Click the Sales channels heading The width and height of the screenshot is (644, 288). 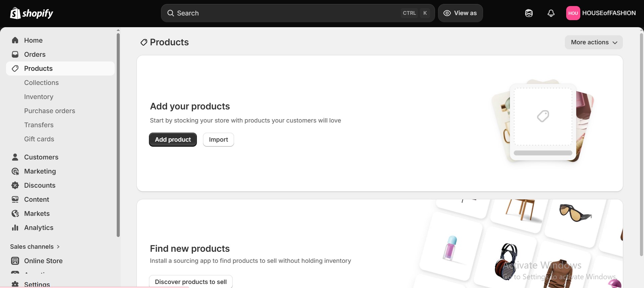point(32,247)
